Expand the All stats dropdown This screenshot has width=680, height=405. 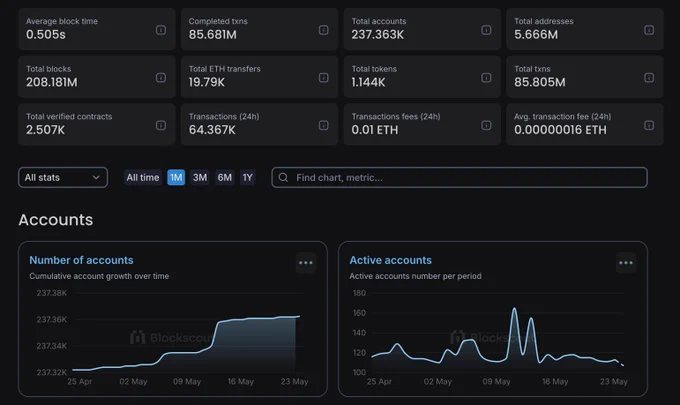pyautogui.click(x=63, y=177)
